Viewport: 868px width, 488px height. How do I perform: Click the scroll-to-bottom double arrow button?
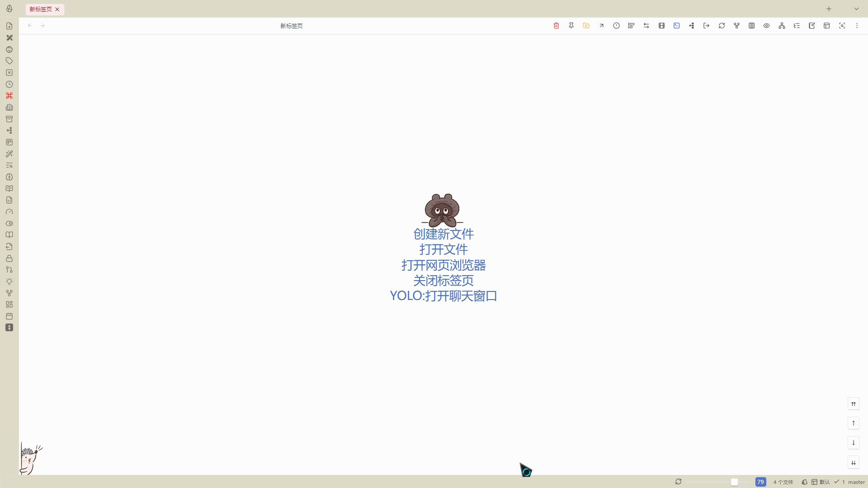click(x=854, y=462)
